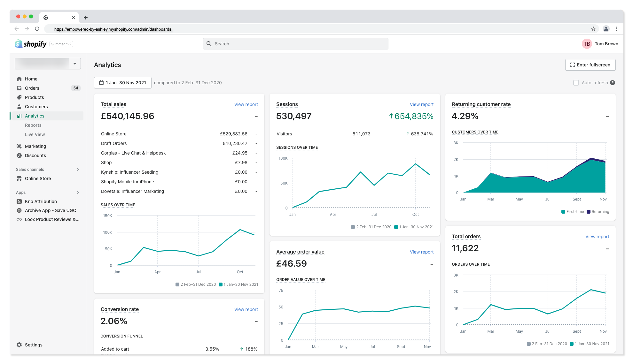Open View report link for Total sales
633x364 pixels.
pyautogui.click(x=246, y=104)
